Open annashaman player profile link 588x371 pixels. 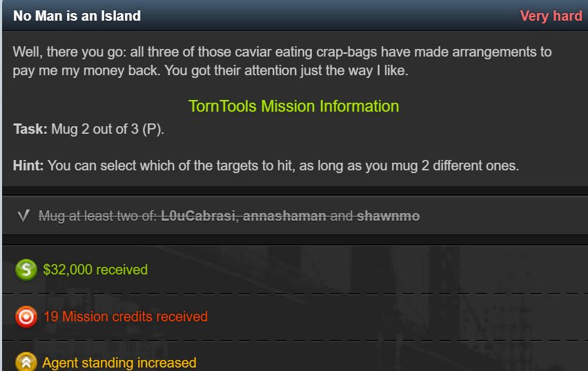click(x=284, y=216)
